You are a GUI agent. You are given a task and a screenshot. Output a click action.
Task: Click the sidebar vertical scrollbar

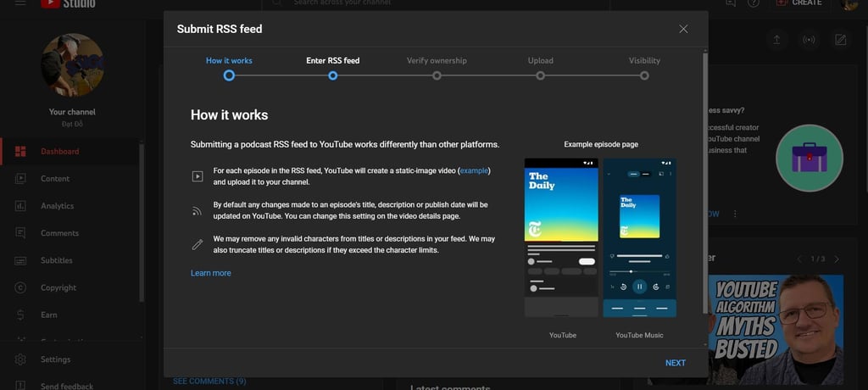point(142,221)
